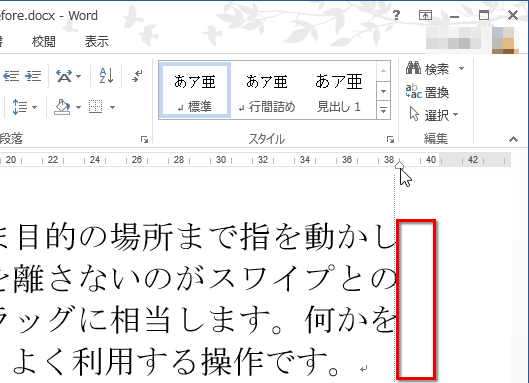
Task: Click the borders icon
Action: [95, 107]
